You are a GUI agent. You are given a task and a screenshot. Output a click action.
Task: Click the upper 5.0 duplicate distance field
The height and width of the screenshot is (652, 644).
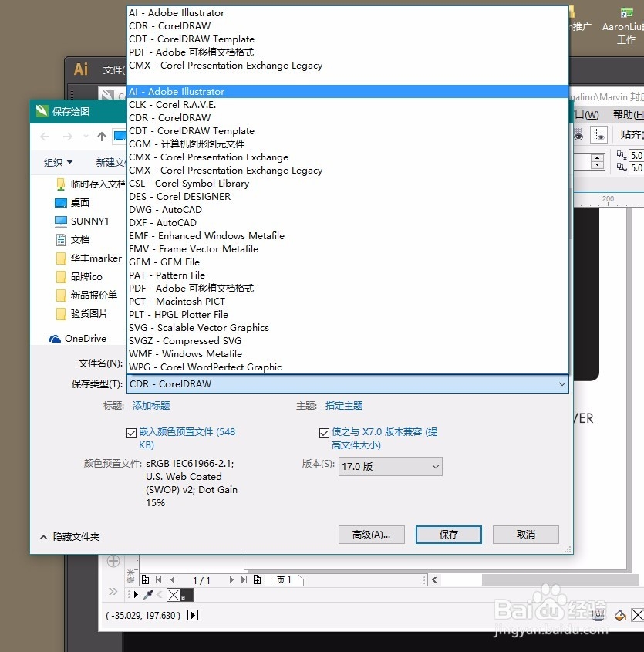(x=636, y=156)
